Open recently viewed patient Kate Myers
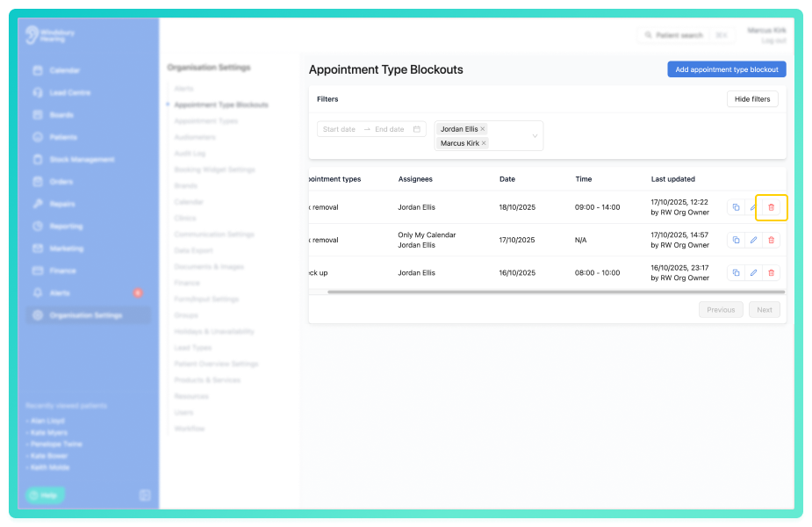The height and width of the screenshot is (527, 812). (48, 433)
